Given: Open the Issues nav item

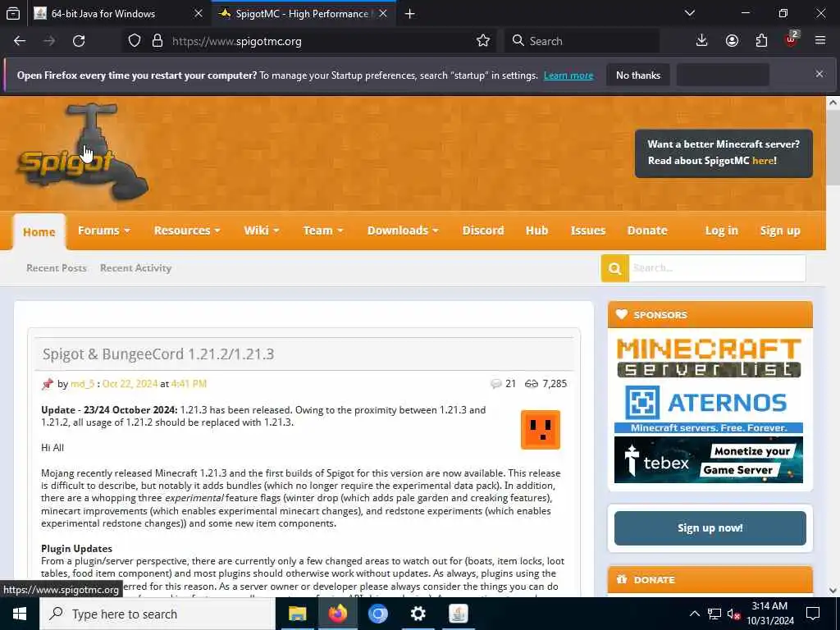Looking at the screenshot, I should coord(587,231).
